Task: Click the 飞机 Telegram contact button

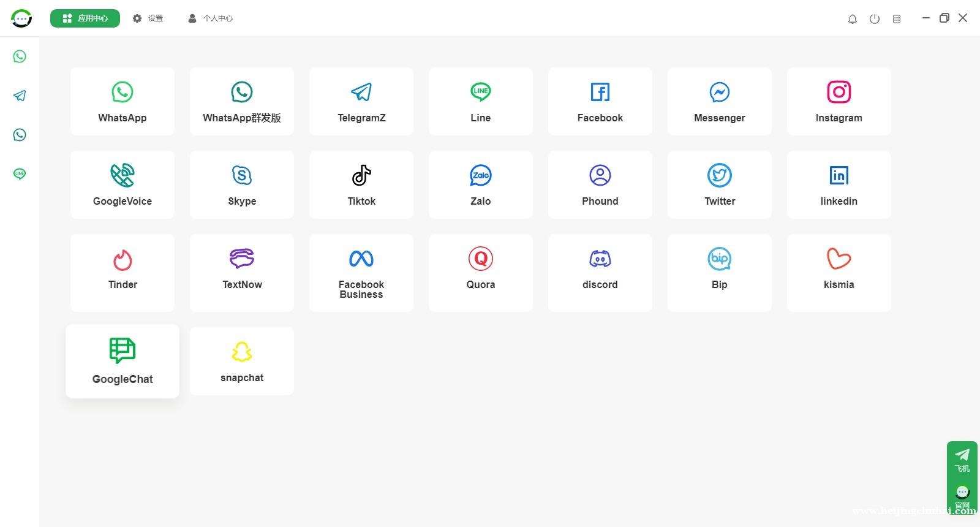Action: 962,460
